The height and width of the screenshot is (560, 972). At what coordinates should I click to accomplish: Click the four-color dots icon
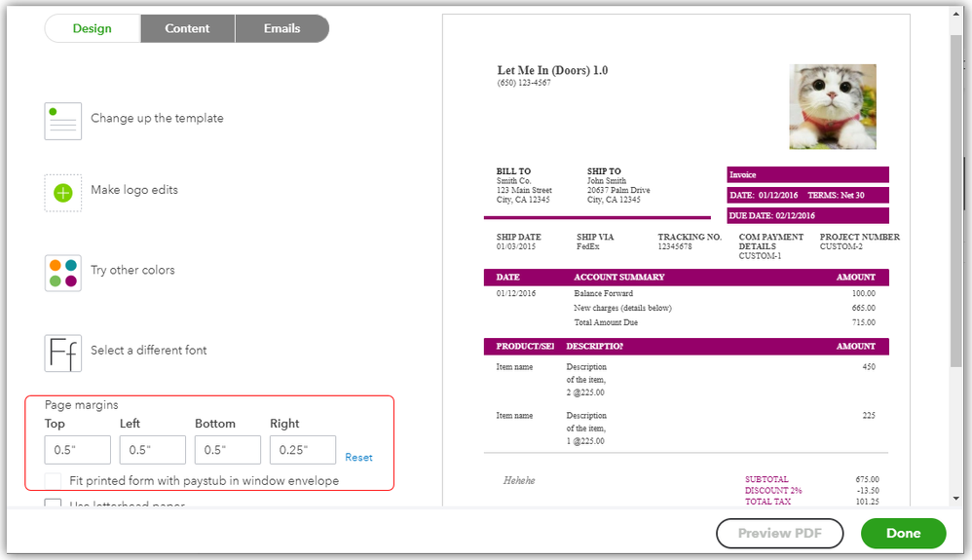[x=62, y=273]
